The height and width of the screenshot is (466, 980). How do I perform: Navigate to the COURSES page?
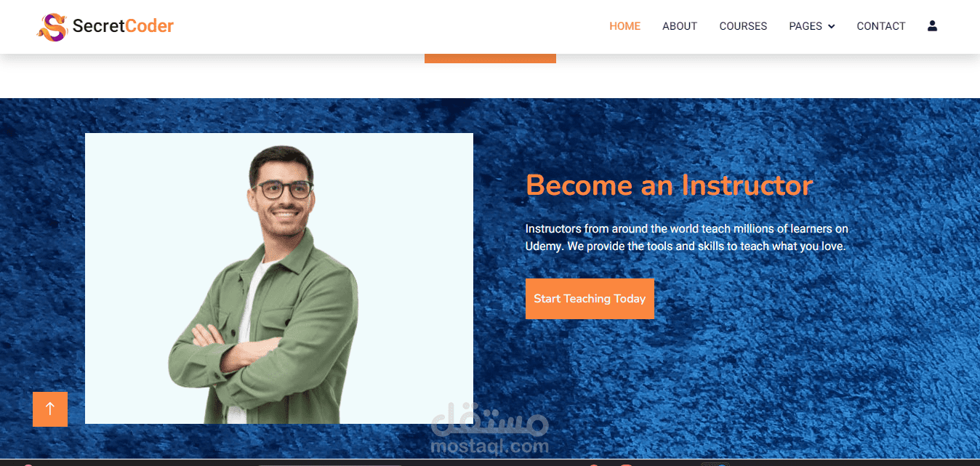[x=743, y=26]
